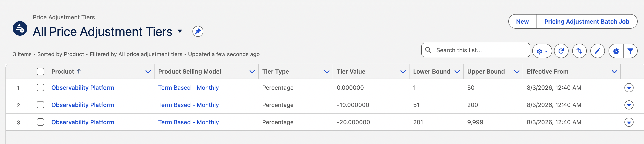Open the Tier Type column menu chevron

click(x=327, y=72)
